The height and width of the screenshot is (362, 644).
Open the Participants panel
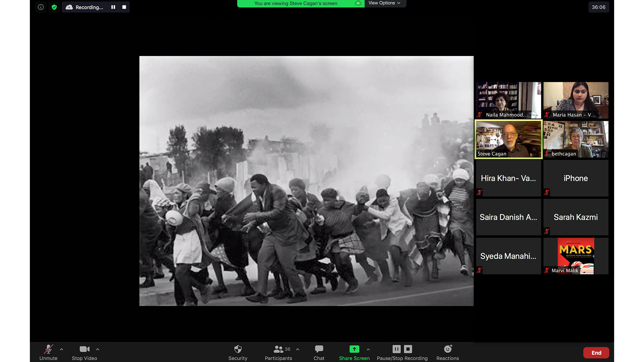(278, 352)
